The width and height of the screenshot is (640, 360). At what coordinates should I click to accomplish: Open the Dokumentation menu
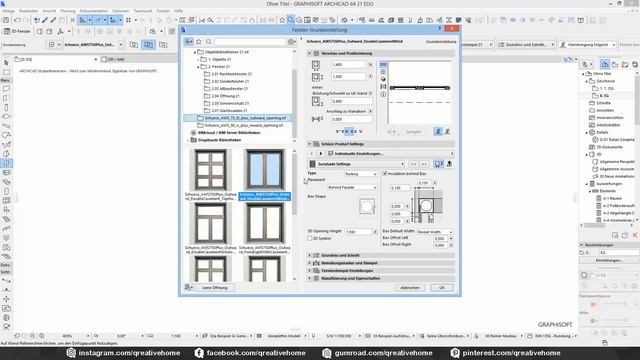(x=93, y=11)
